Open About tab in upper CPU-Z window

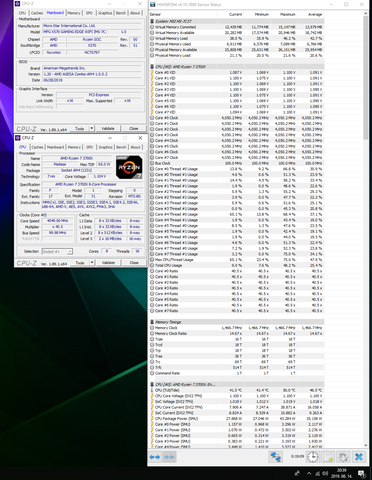pos(135,13)
